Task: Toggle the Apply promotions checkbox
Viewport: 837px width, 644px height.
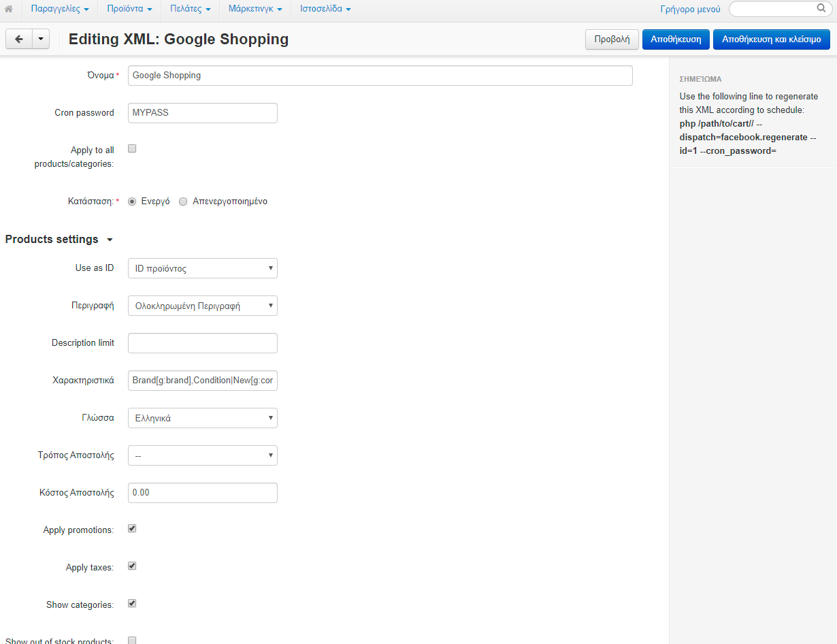Action: (132, 528)
